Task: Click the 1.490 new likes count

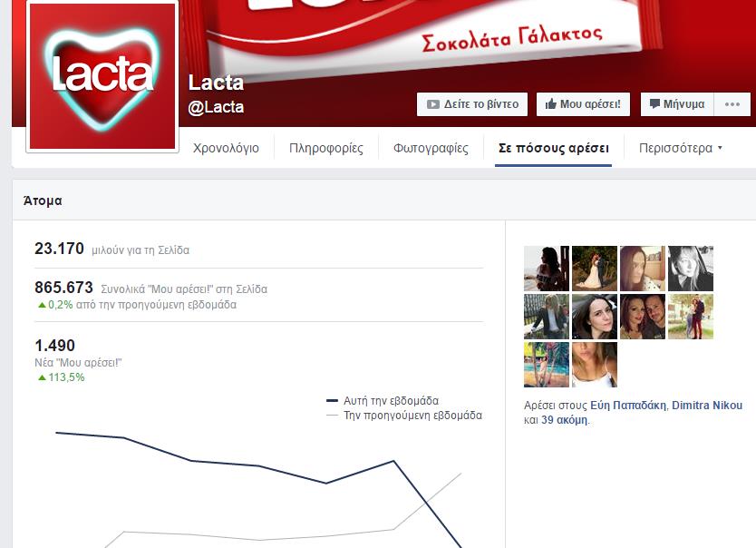Action: [x=55, y=346]
